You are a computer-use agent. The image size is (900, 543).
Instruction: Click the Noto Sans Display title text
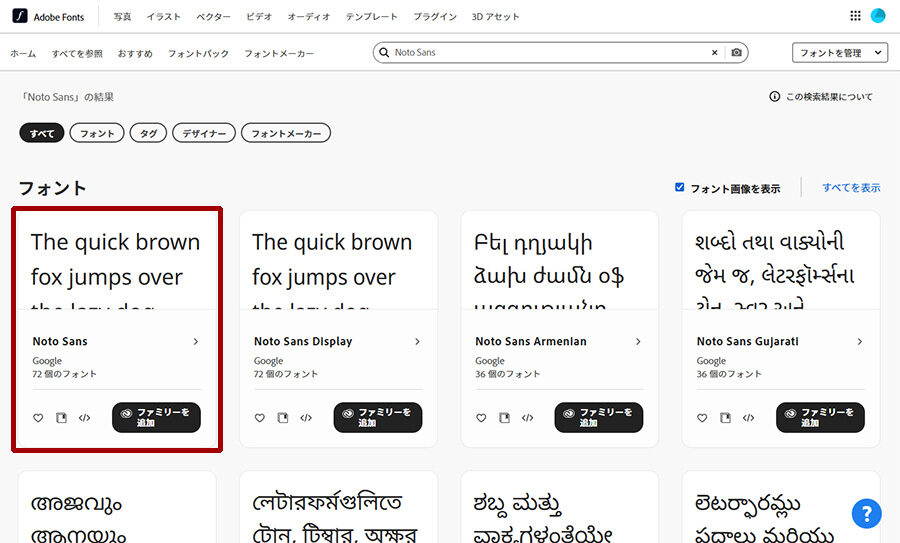pos(303,342)
